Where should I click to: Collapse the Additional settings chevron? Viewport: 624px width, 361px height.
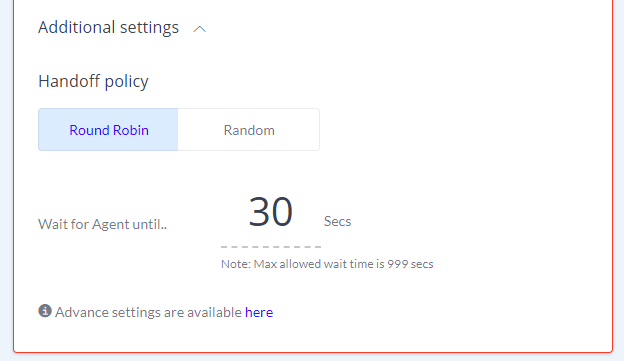(x=200, y=29)
